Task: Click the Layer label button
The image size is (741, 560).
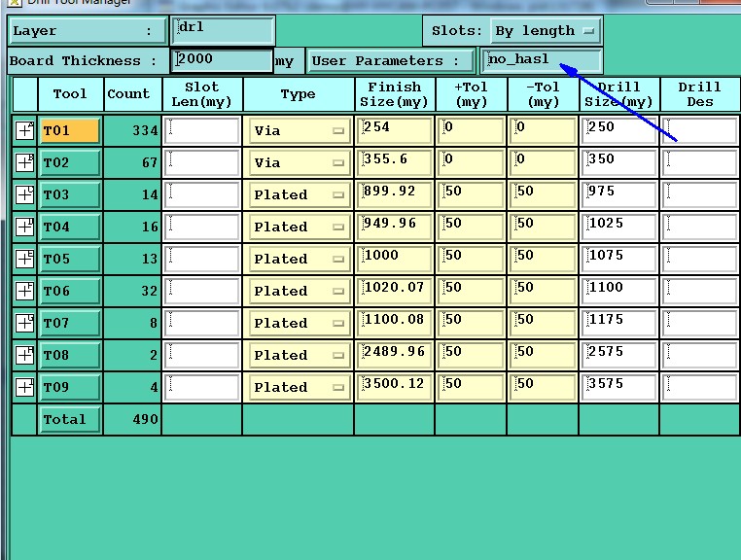Action: (x=88, y=31)
